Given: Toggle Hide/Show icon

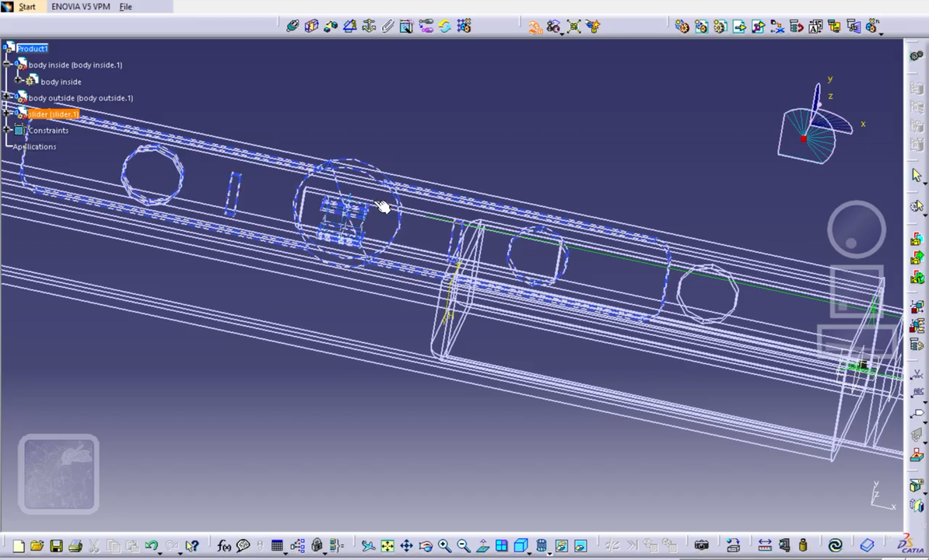Looking at the screenshot, I should coord(561,546).
